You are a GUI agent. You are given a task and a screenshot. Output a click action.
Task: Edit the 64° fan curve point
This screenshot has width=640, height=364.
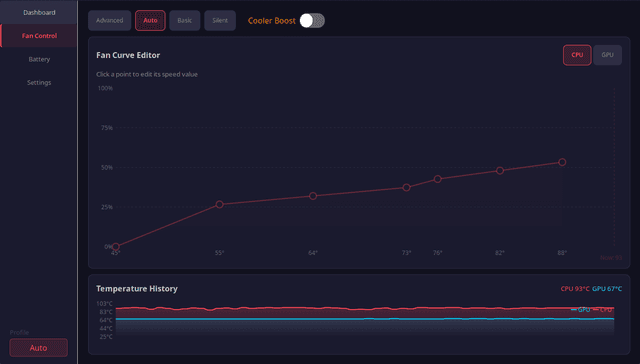(x=313, y=196)
